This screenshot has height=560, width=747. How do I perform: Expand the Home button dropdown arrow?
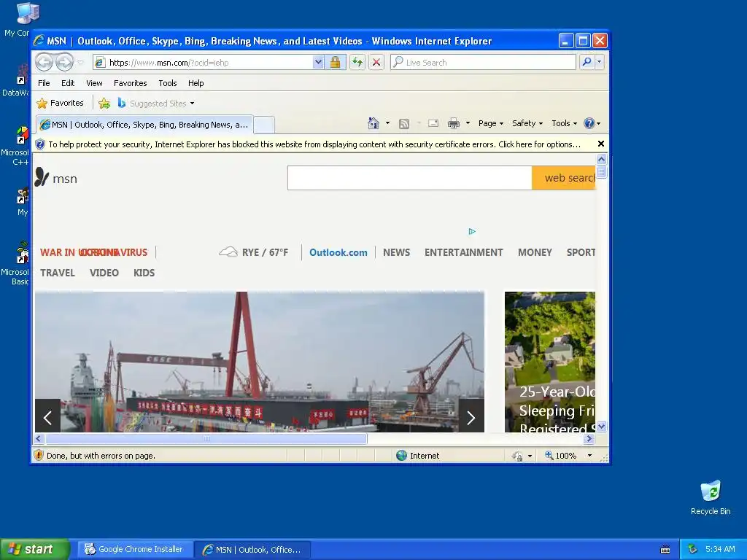(x=387, y=123)
